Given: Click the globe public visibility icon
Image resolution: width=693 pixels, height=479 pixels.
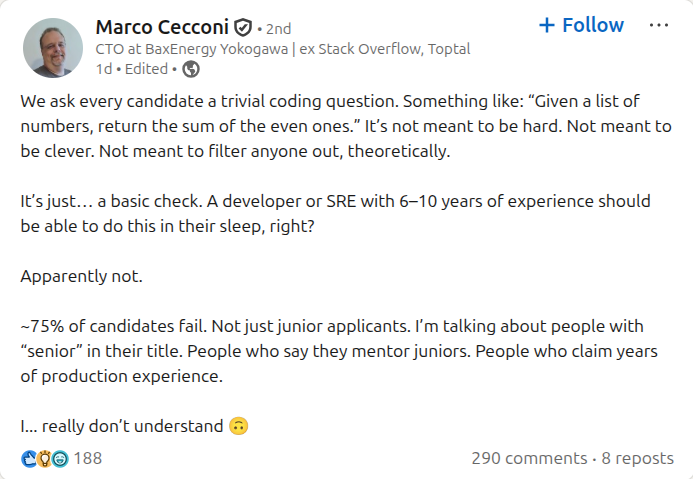Looking at the screenshot, I should (191, 69).
